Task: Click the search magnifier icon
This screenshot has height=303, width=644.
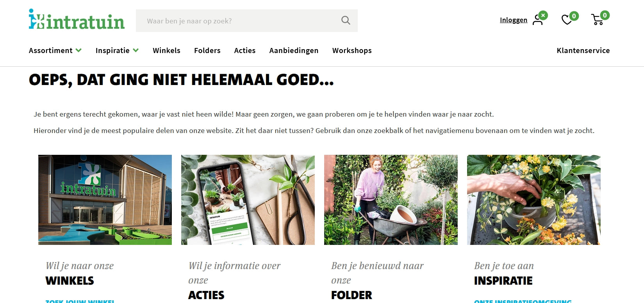Action: tap(346, 20)
